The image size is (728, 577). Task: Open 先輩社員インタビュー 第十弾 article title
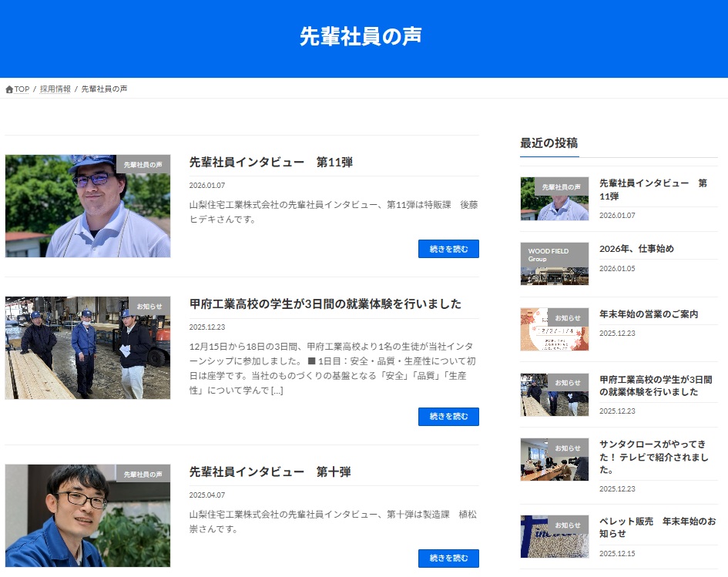270,471
